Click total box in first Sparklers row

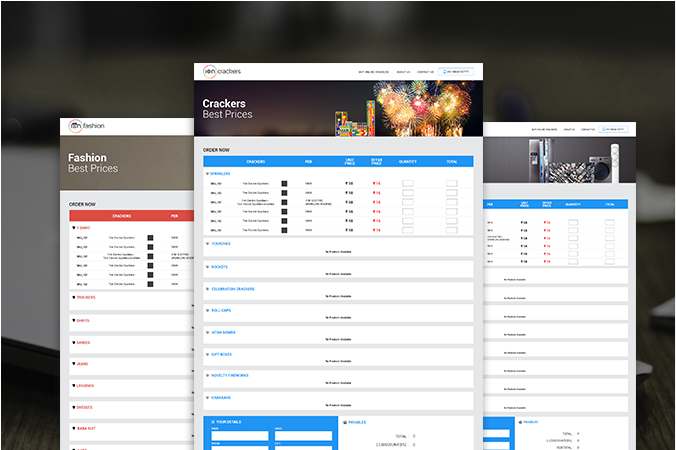pos(451,184)
